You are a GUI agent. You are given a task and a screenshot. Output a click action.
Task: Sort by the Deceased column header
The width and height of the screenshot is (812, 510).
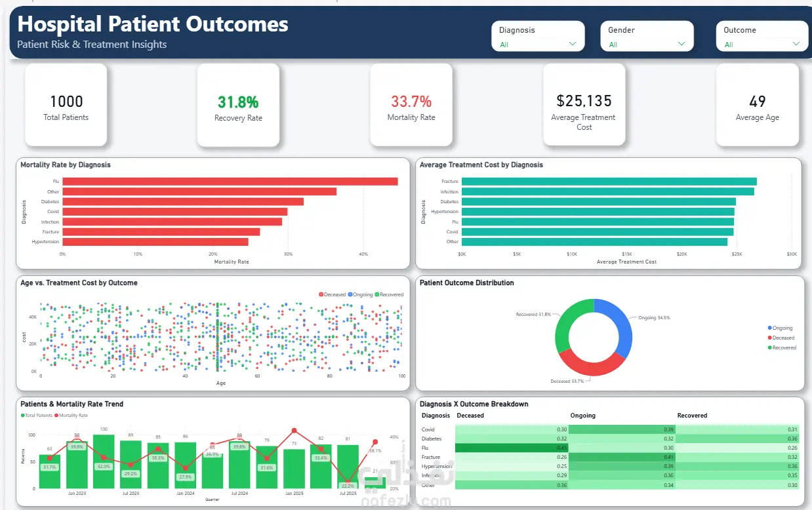(470, 416)
